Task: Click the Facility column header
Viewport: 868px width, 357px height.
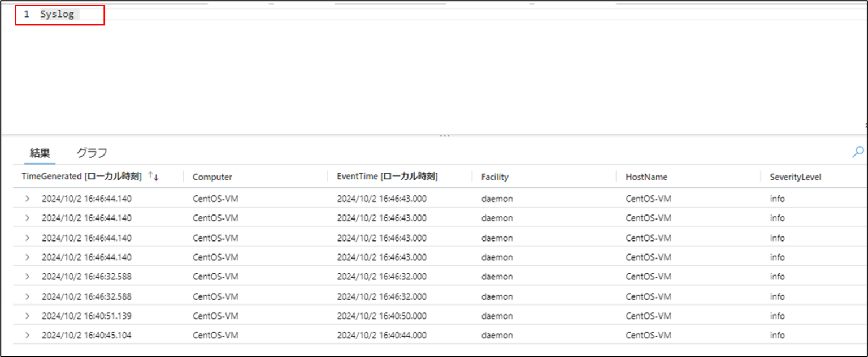Action: point(494,177)
